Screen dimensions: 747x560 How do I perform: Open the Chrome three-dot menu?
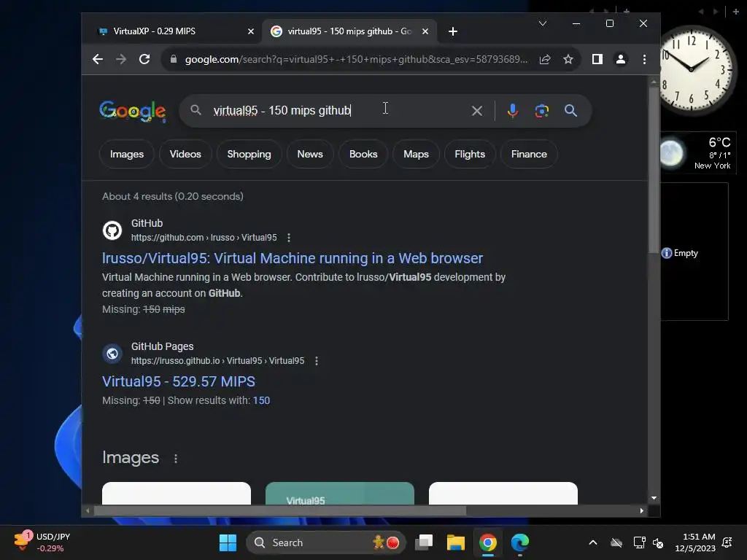tap(644, 59)
